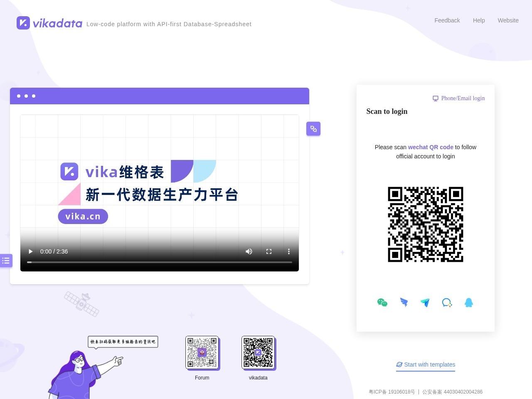The image size is (532, 399).
Task: Play the vika intro video
Action: (30, 251)
